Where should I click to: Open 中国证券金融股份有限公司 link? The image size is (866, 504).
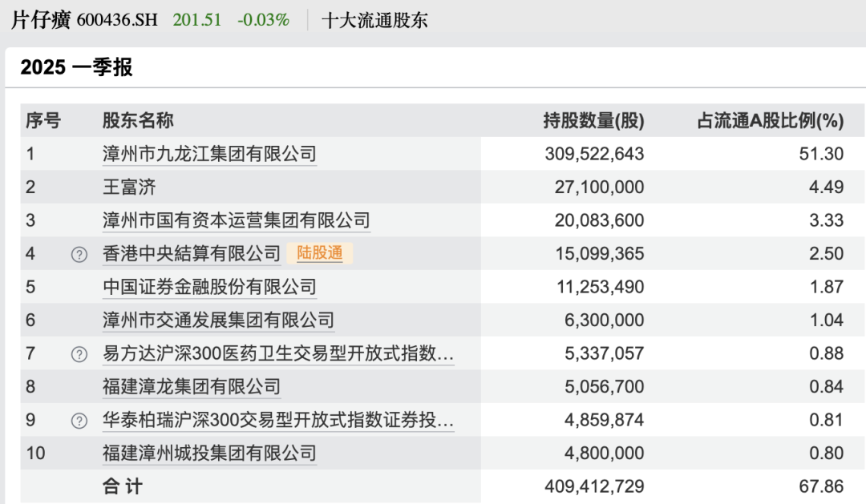coord(209,287)
